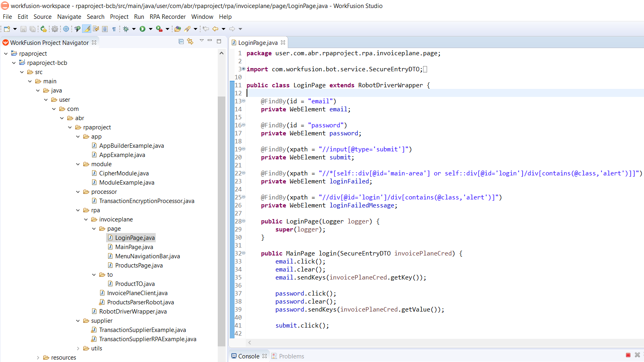Click the green Run button icon
Image resolution: width=644 pixels, height=362 pixels.
(x=142, y=29)
